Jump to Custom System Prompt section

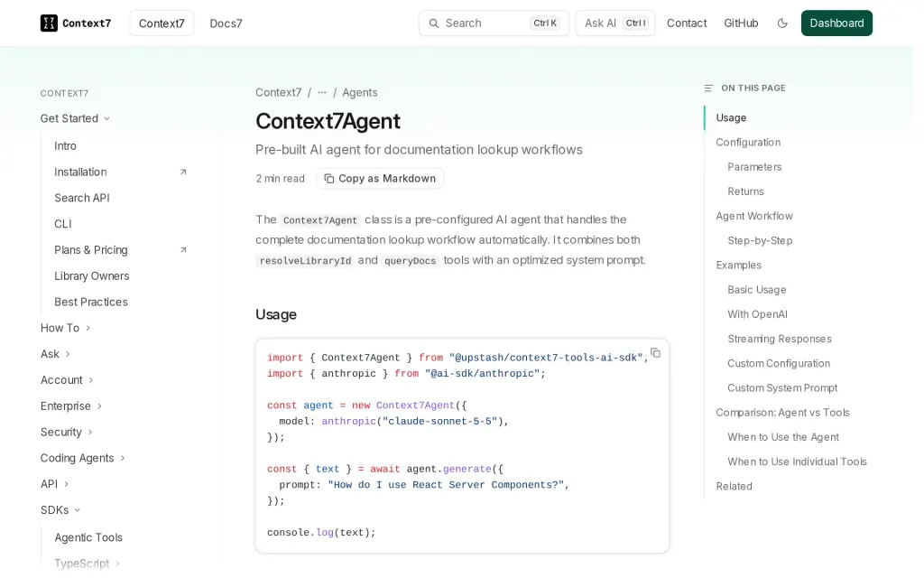click(x=782, y=388)
